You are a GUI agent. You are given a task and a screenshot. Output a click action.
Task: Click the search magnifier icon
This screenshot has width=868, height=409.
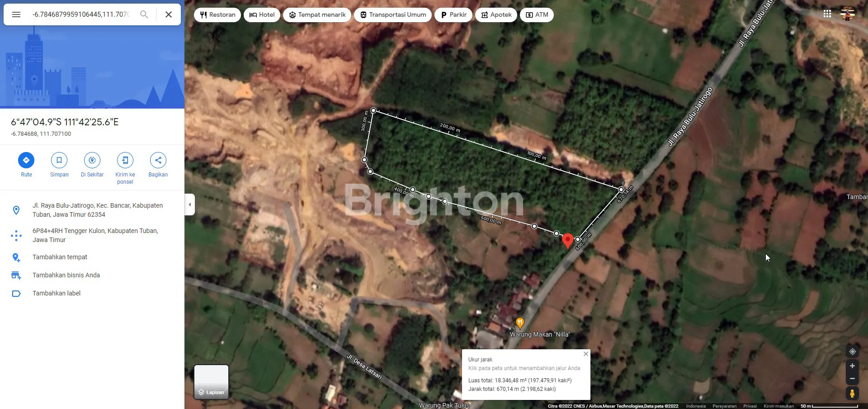144,14
